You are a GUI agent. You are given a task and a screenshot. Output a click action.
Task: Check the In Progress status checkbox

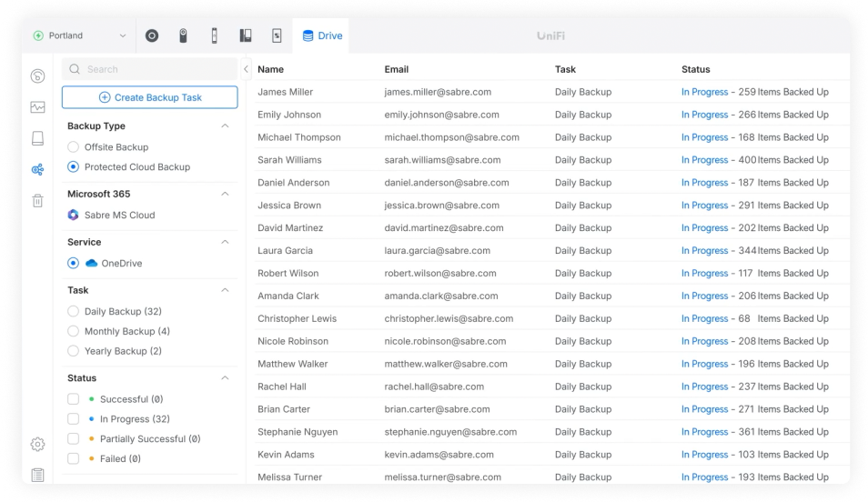(x=74, y=419)
